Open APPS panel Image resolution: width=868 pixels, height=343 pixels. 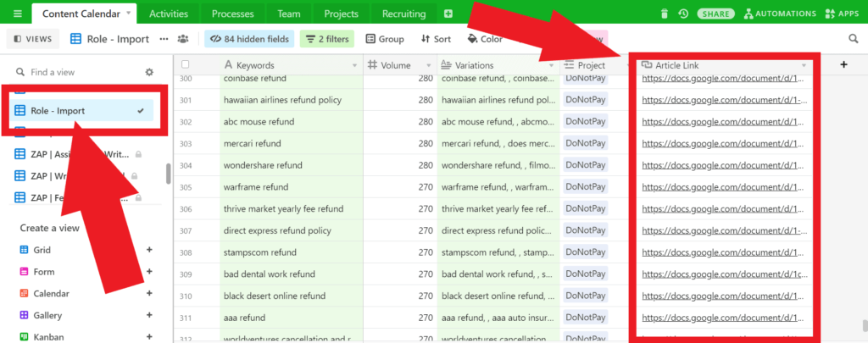point(842,14)
